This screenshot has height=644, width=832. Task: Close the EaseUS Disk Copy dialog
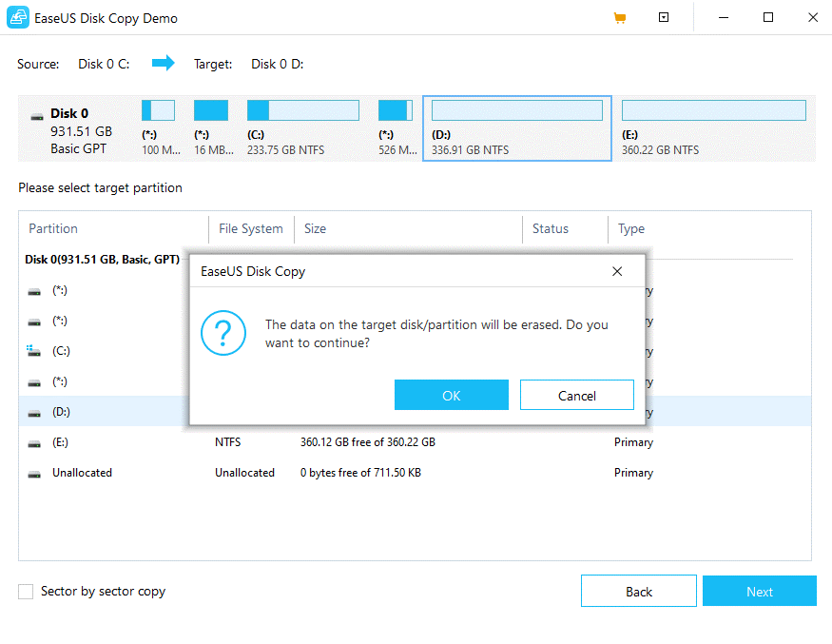pos(616,271)
